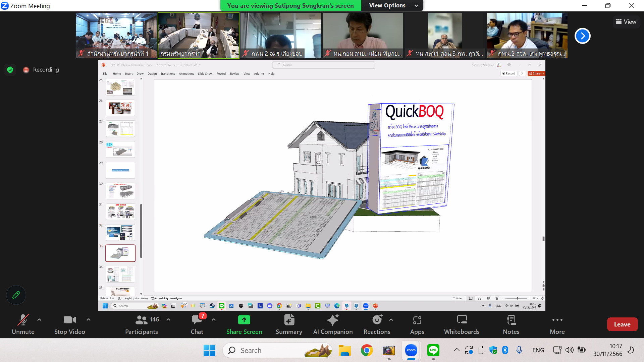Image resolution: width=644 pixels, height=362 pixels.
Task: Click the red Leave button
Action: click(622, 324)
